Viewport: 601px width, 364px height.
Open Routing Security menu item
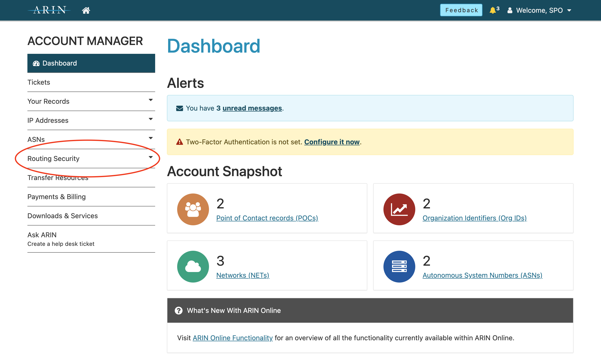[x=91, y=159]
